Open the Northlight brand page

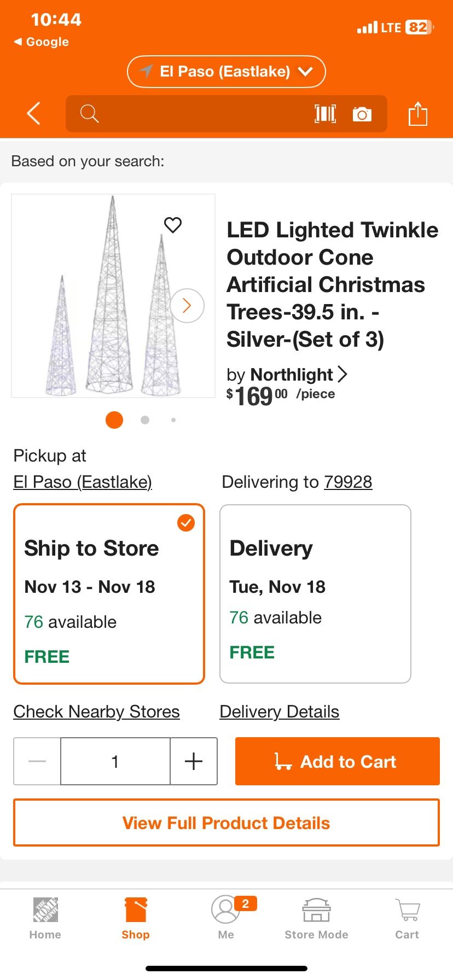click(287, 375)
